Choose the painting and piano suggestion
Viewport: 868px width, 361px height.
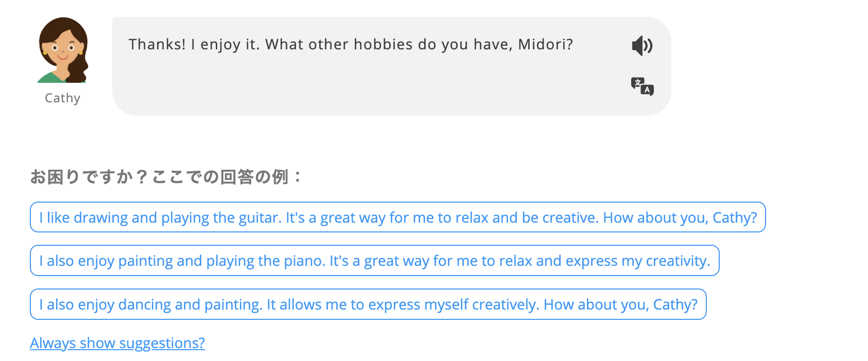pyautogui.click(x=374, y=261)
